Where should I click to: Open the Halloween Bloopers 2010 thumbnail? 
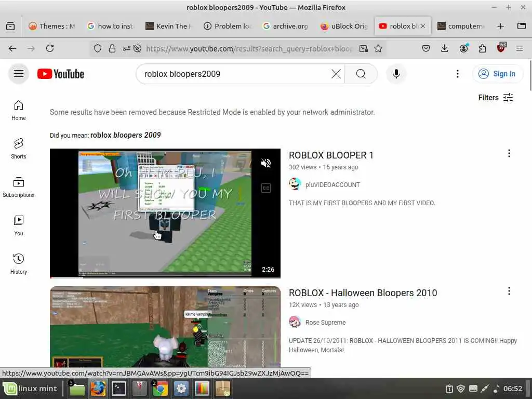tap(165, 327)
